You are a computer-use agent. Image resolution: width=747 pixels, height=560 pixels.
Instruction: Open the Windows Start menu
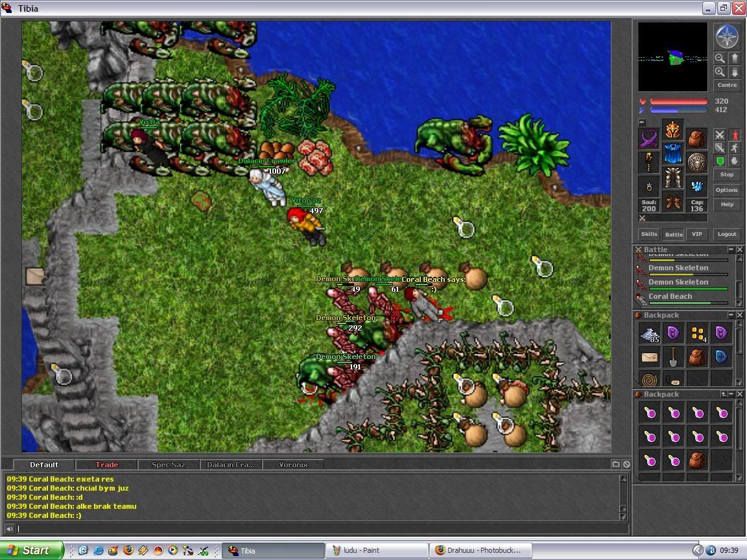click(x=31, y=550)
